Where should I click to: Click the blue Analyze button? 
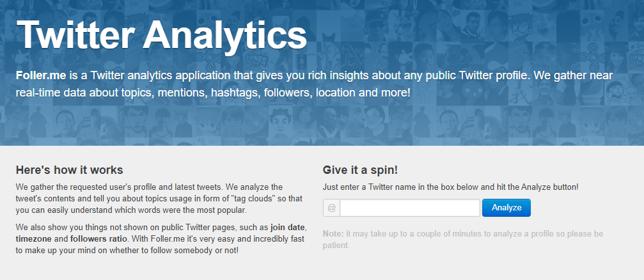click(x=506, y=208)
